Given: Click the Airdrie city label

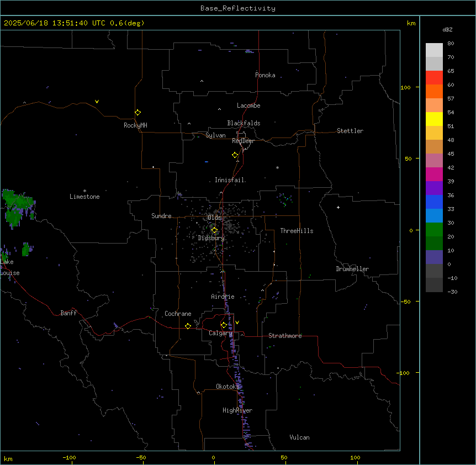Looking at the screenshot, I should pyautogui.click(x=223, y=297).
